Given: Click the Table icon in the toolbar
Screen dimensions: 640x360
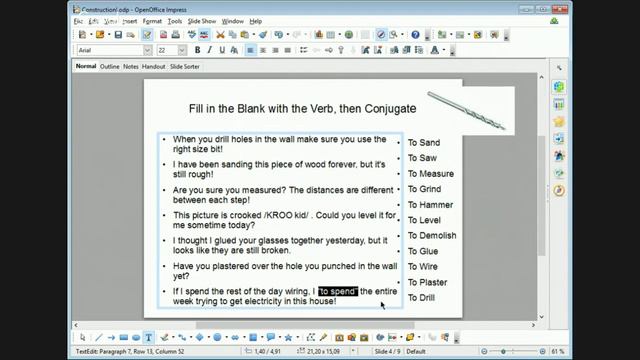Looking at the screenshot, I should (x=331, y=35).
